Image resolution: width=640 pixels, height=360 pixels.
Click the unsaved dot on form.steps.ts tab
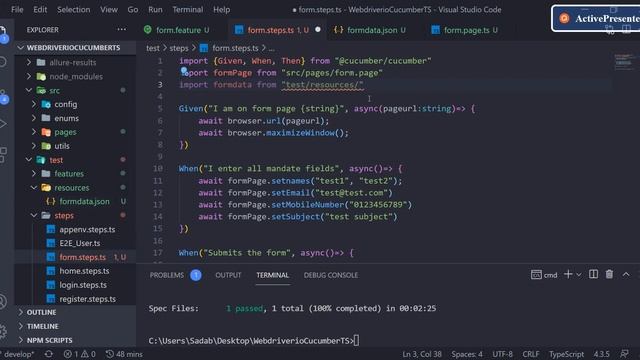[x=318, y=29]
